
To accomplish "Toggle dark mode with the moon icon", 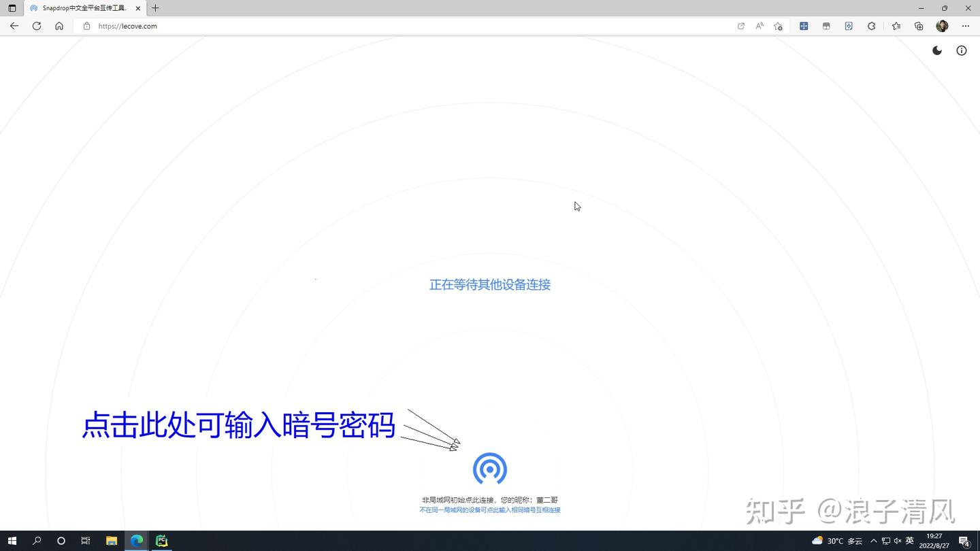I will (x=937, y=50).
